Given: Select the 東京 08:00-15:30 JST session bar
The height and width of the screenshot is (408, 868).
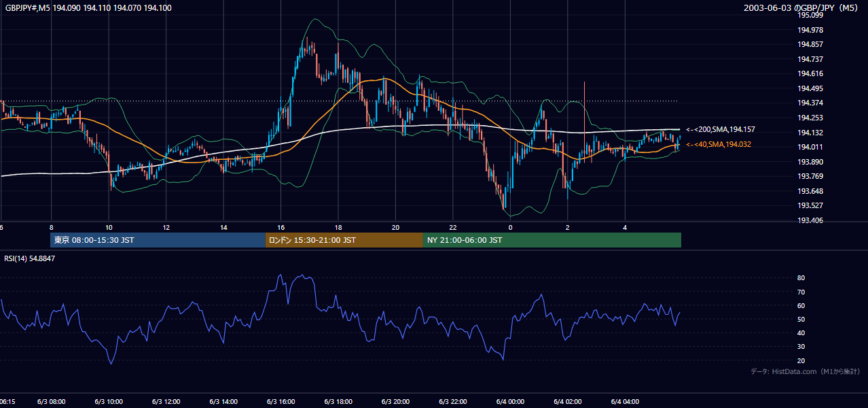Looking at the screenshot, I should (x=158, y=240).
